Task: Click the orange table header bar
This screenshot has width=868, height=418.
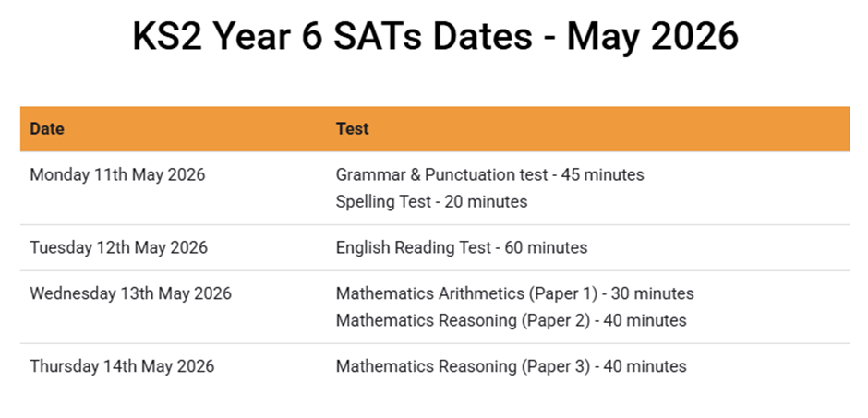Action: [435, 129]
